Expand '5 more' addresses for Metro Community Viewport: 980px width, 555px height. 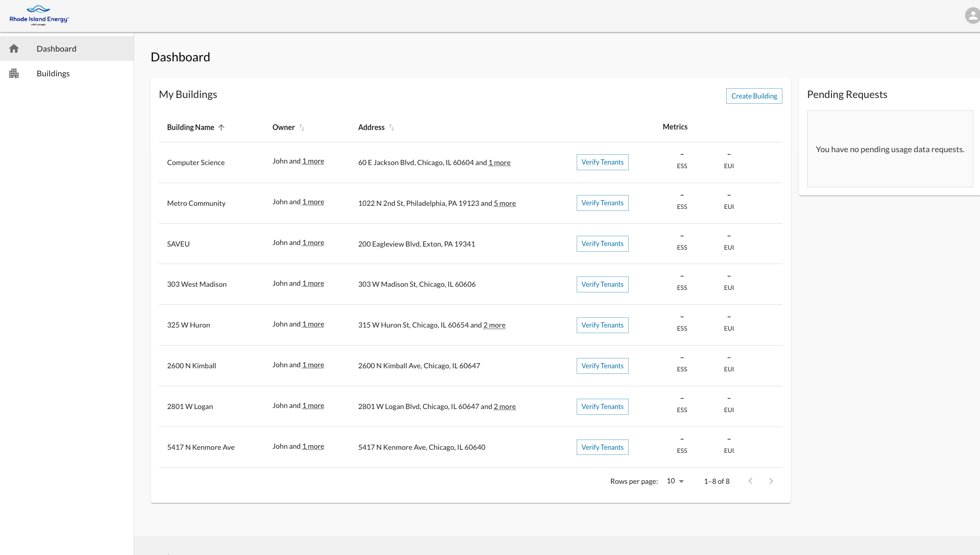pyautogui.click(x=504, y=204)
